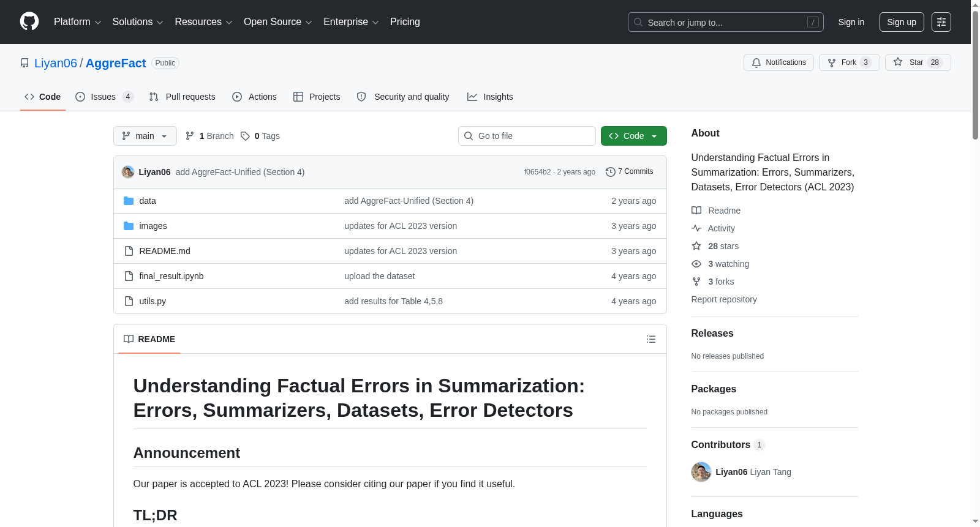Open 'add results for Table 4,5,8' commit
Screen dimensions: 980x527
(x=393, y=301)
